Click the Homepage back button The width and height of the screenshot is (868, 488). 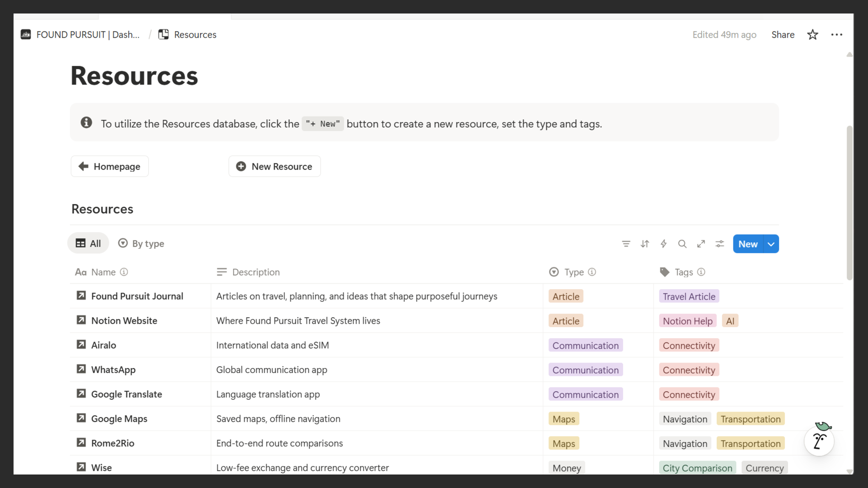(110, 167)
